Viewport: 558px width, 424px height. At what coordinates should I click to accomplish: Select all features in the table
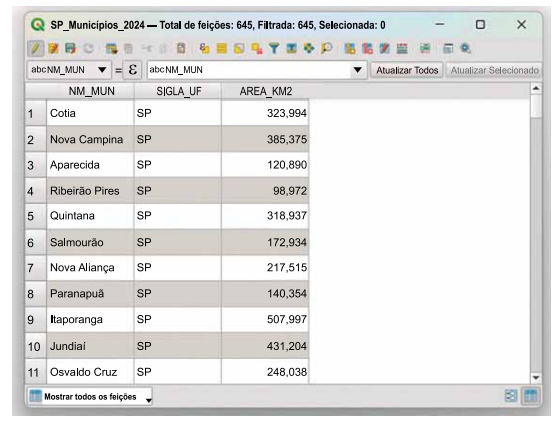click(x=222, y=48)
